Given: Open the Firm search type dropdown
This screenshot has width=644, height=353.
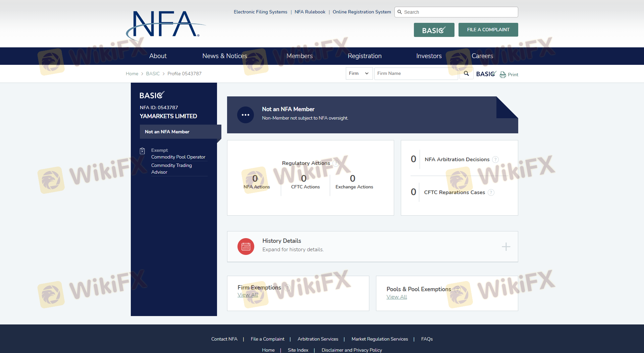Looking at the screenshot, I should tap(359, 74).
